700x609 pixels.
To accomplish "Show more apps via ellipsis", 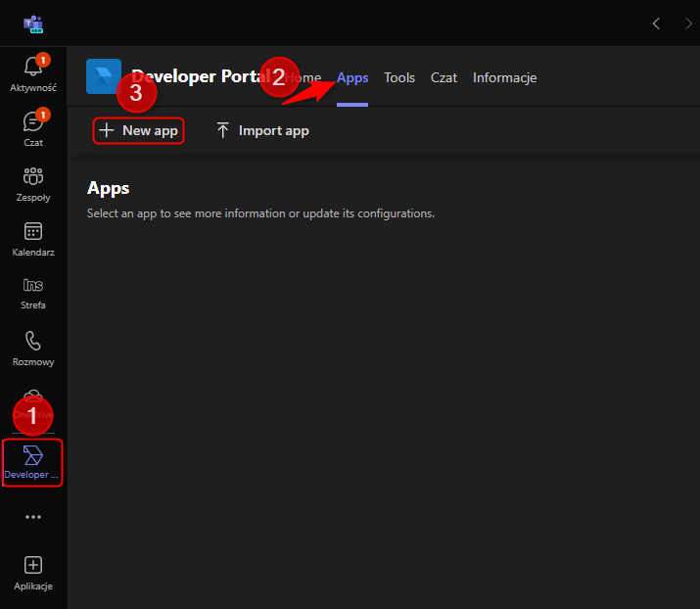I will coord(32,517).
